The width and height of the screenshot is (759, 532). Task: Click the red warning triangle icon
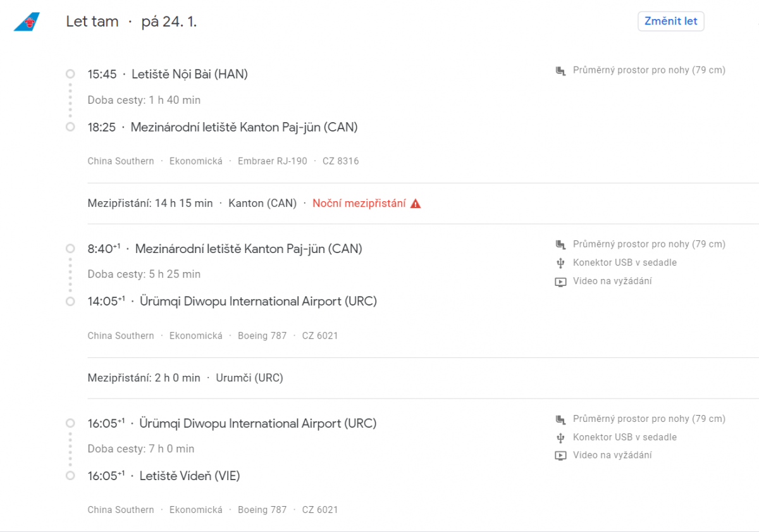(416, 204)
